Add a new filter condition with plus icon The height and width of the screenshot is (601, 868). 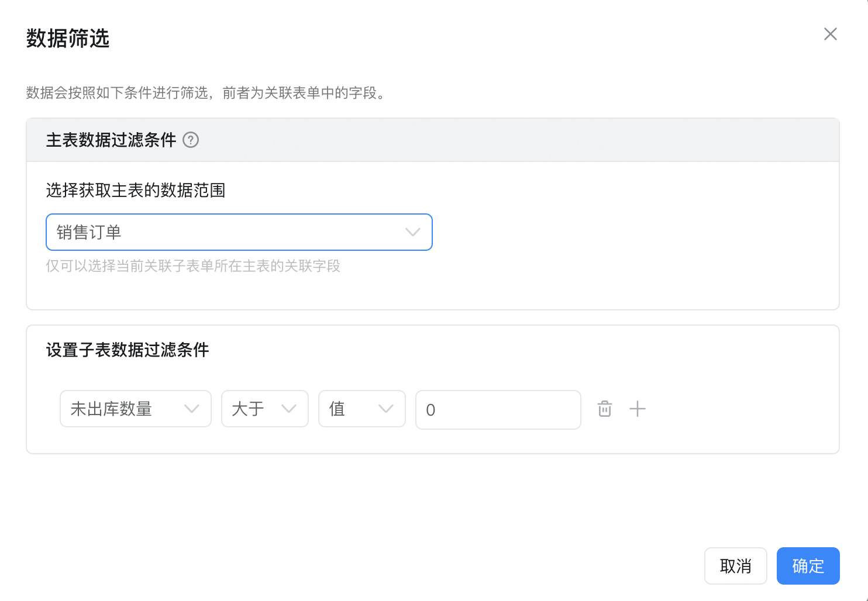(x=638, y=409)
